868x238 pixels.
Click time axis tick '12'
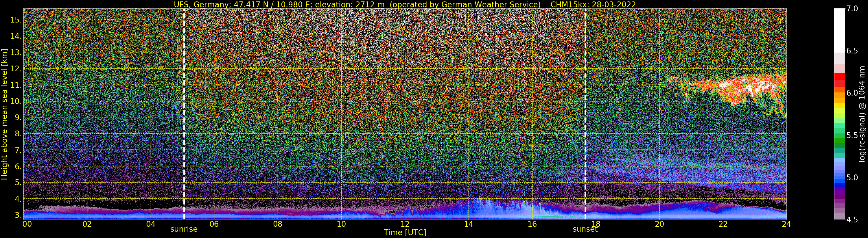[405, 224]
